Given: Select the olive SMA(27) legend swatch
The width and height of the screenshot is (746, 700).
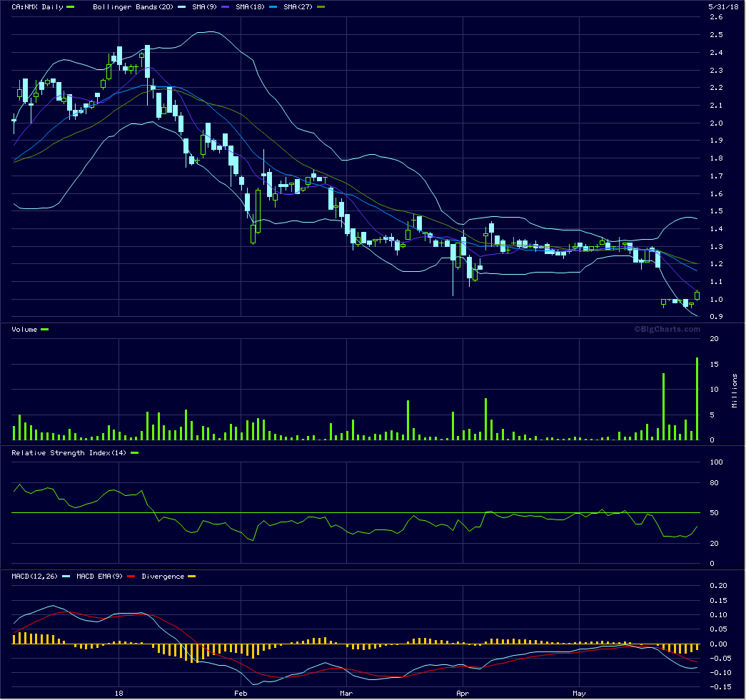Looking at the screenshot, I should (x=321, y=7).
